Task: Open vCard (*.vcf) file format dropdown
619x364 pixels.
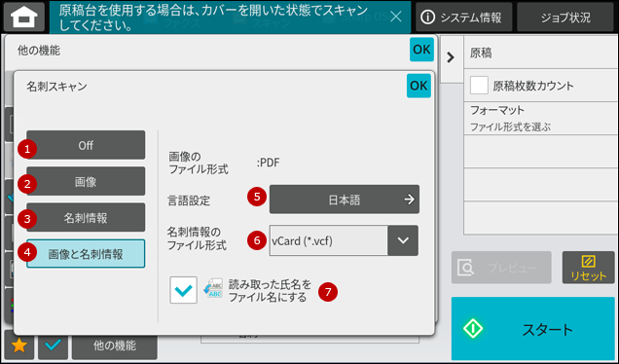Action: pos(344,240)
